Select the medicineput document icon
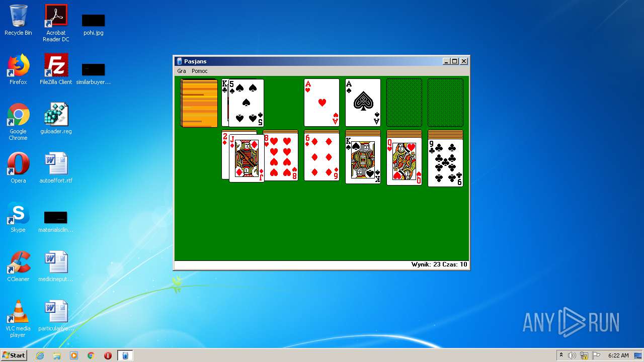644x362 pixels. (56, 266)
